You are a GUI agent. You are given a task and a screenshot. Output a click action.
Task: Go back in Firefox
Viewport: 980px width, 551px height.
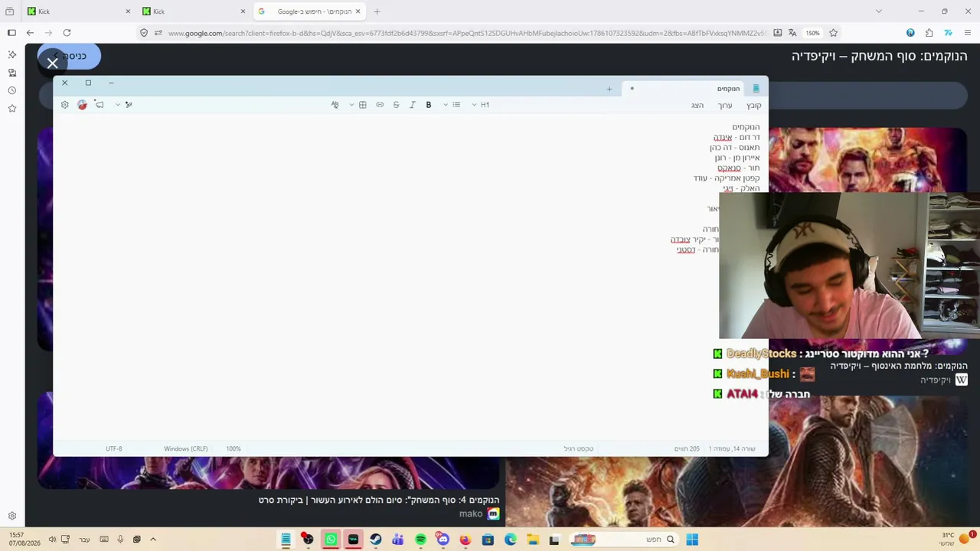(x=30, y=33)
